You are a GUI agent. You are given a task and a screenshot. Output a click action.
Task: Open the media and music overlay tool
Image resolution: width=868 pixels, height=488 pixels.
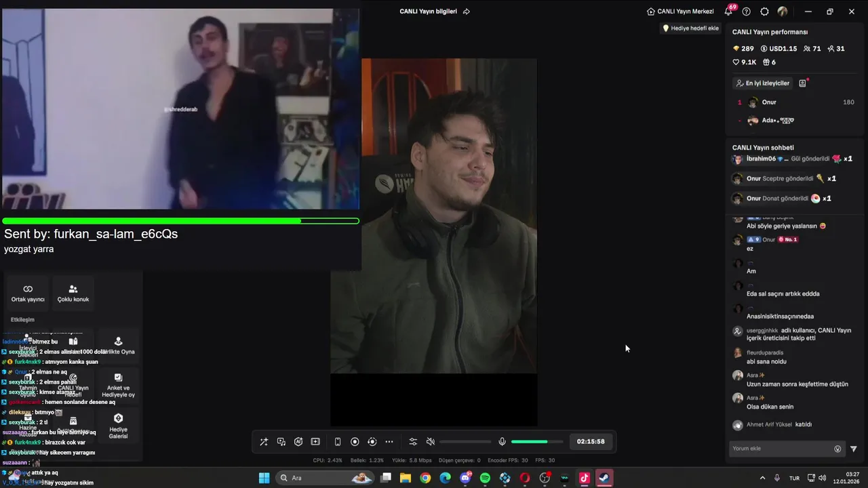point(281,442)
